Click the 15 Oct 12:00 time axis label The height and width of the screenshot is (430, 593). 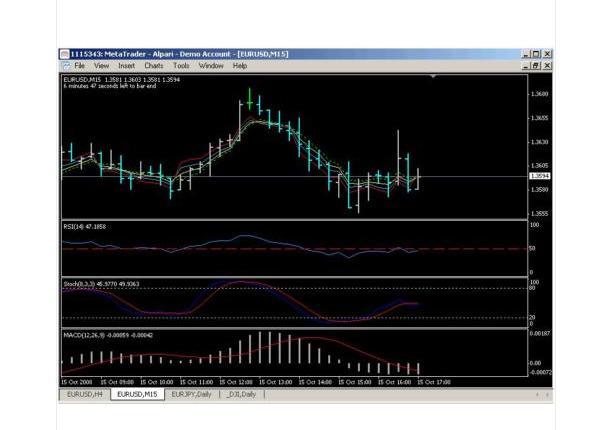click(x=236, y=382)
